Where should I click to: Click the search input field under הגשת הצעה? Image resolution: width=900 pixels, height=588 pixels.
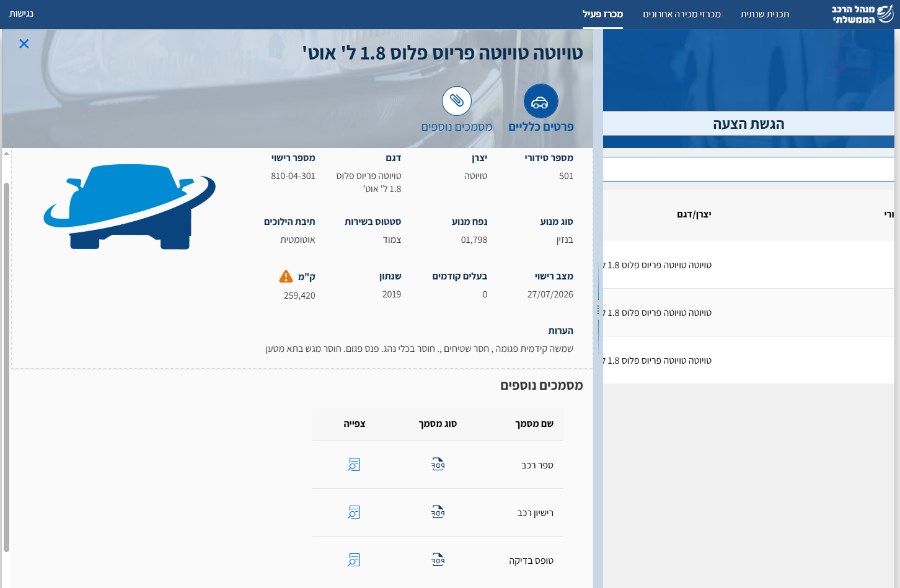click(x=748, y=169)
